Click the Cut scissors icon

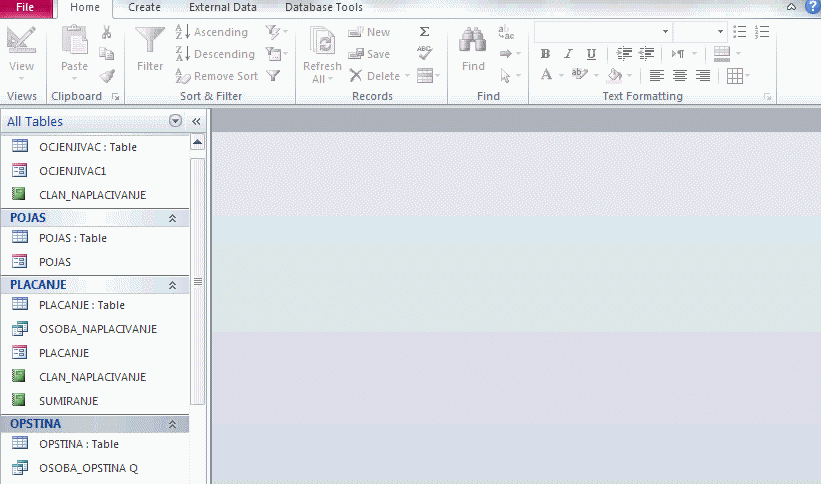coord(107,32)
